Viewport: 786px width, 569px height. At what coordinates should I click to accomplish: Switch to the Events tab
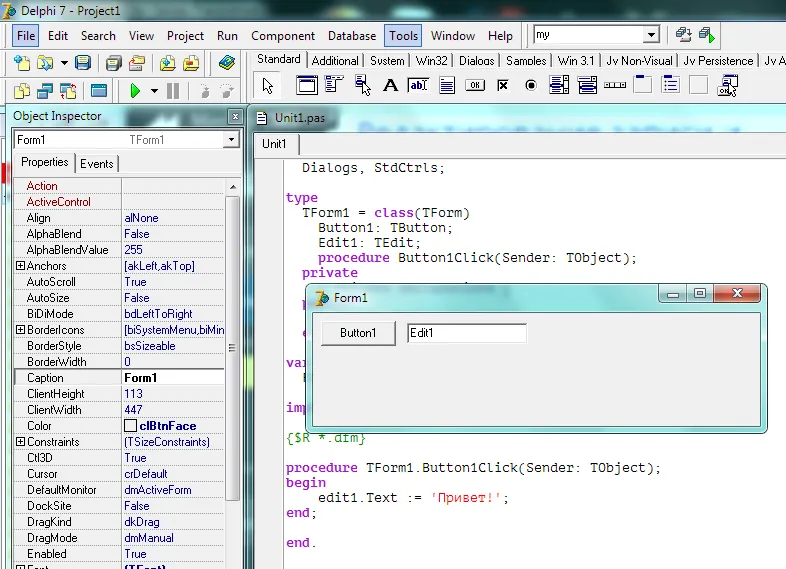pyautogui.click(x=97, y=164)
